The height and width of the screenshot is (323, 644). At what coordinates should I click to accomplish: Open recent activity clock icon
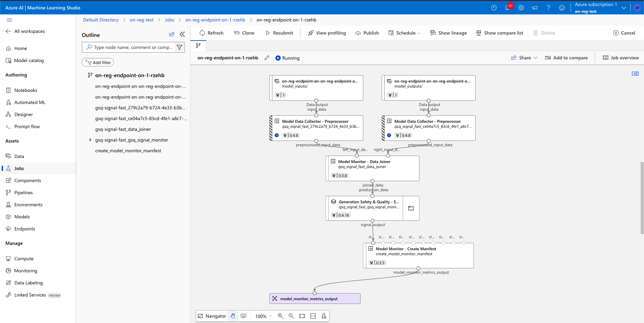click(x=494, y=8)
